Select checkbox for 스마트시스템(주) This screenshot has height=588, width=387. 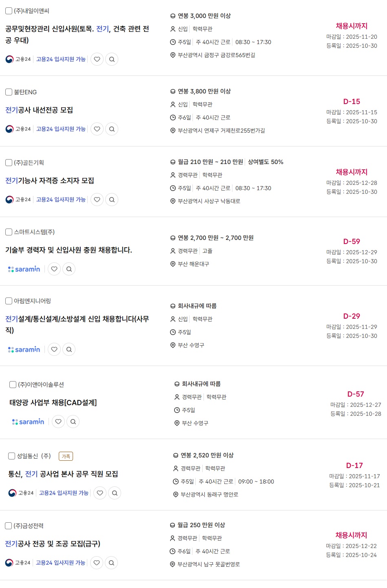pos(9,232)
